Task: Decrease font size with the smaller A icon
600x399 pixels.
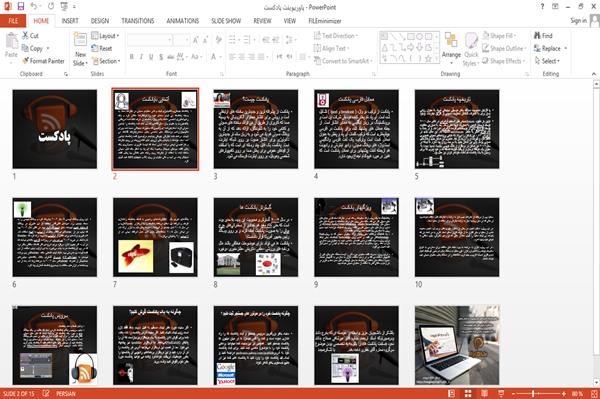Action: pos(206,40)
